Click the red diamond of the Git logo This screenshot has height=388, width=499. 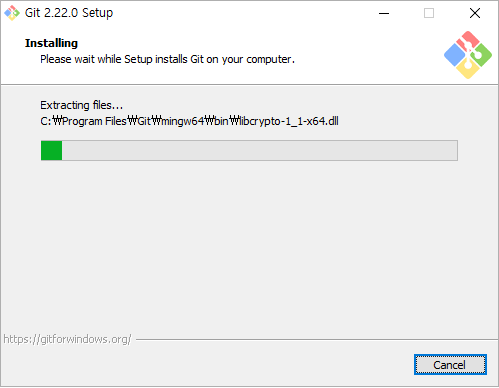point(467,41)
